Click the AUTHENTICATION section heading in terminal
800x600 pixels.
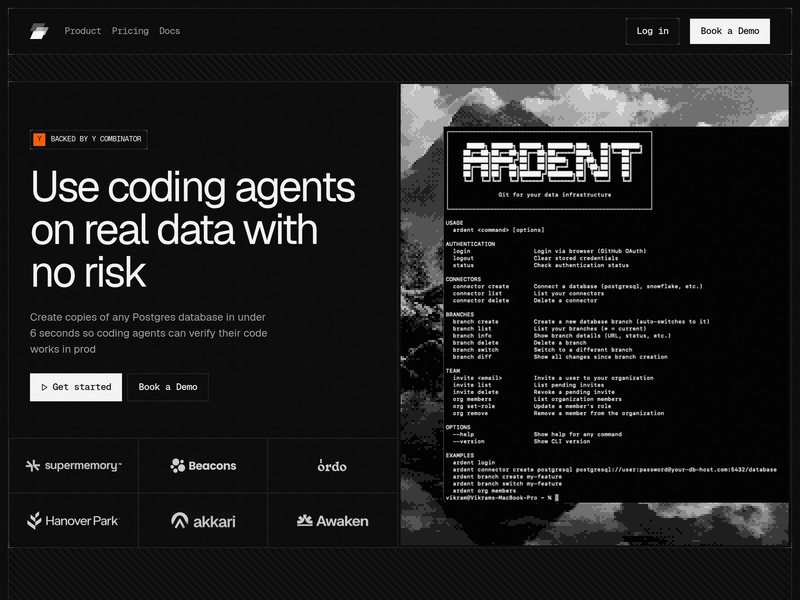tap(470, 244)
